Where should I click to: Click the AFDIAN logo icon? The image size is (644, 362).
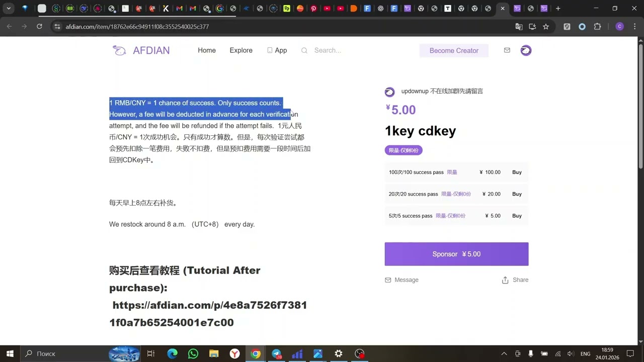click(119, 50)
